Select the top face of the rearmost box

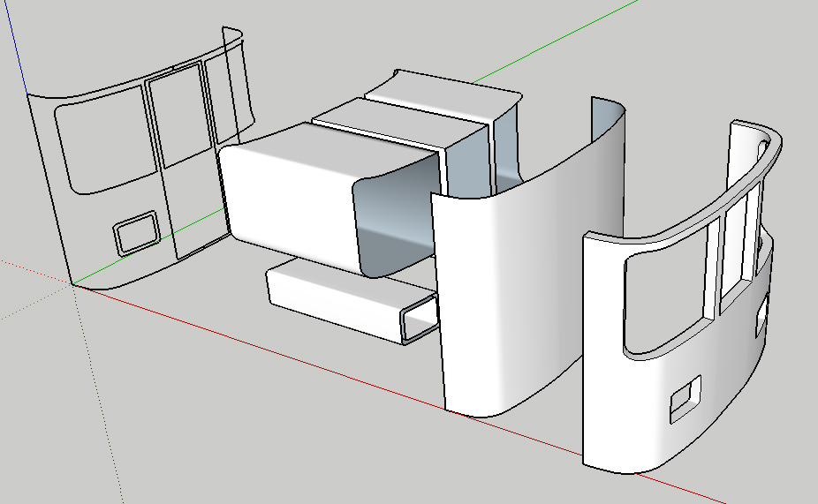442,90
